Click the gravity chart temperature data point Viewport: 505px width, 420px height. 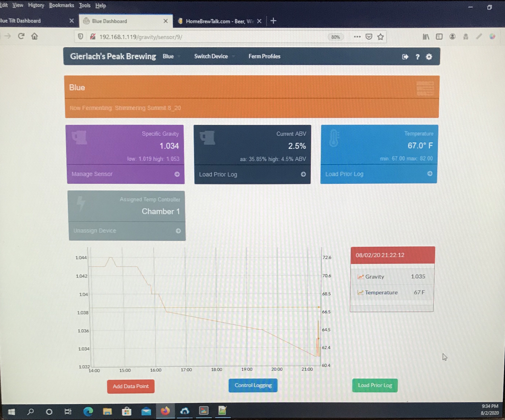319,307
